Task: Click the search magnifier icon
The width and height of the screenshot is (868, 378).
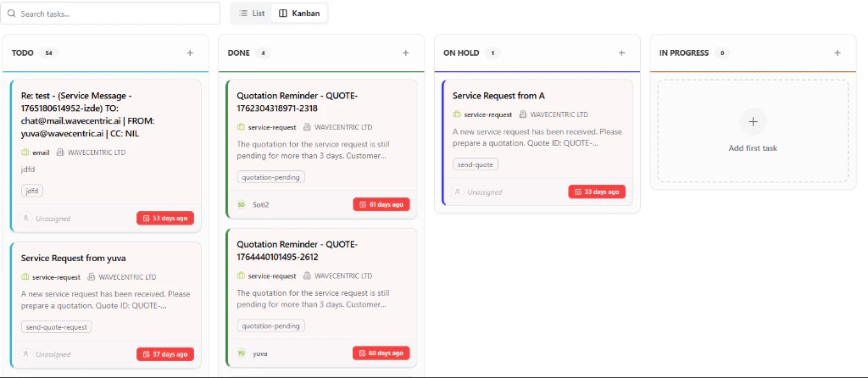Action: 12,14
